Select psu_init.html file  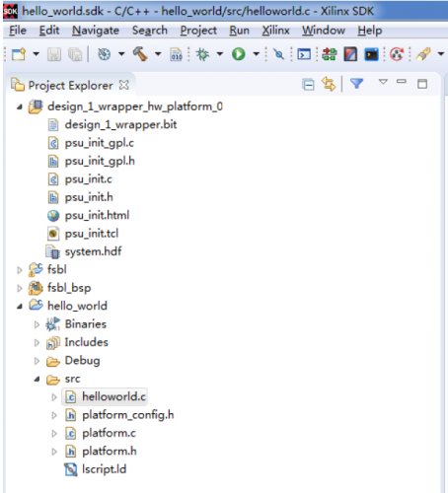97,216
